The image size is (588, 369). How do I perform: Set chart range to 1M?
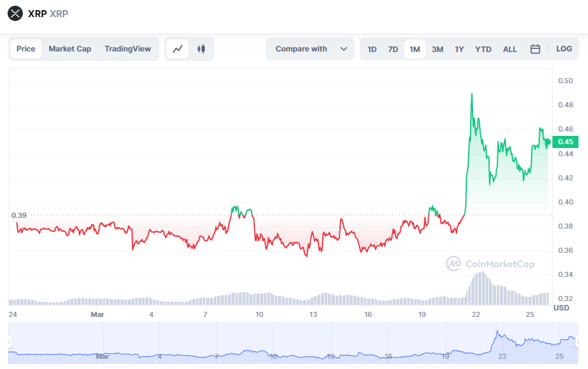415,49
